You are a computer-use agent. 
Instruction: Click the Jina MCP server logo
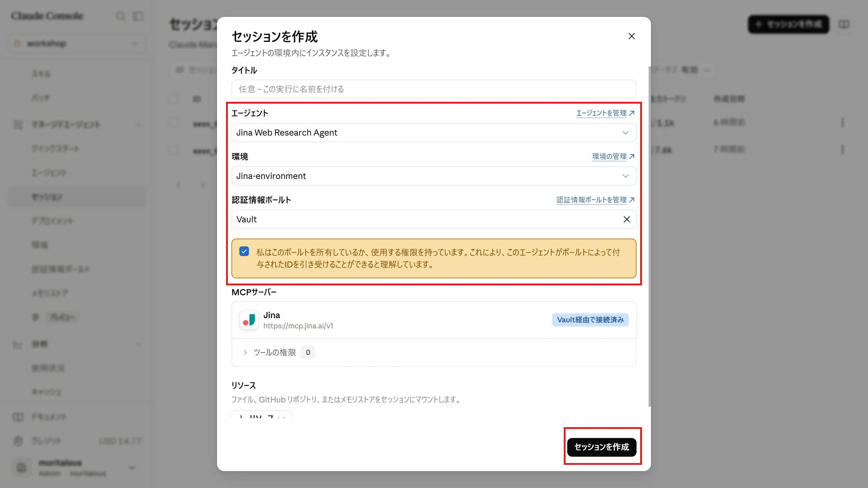249,320
